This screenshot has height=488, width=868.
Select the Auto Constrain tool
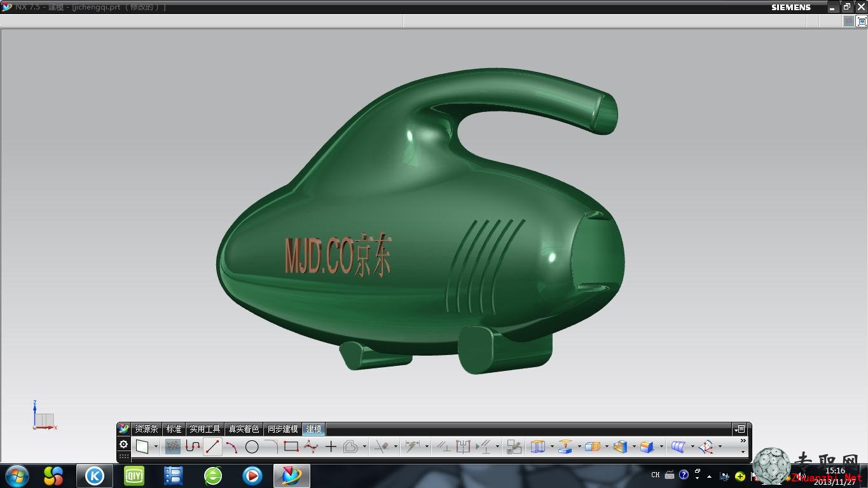coord(463,447)
